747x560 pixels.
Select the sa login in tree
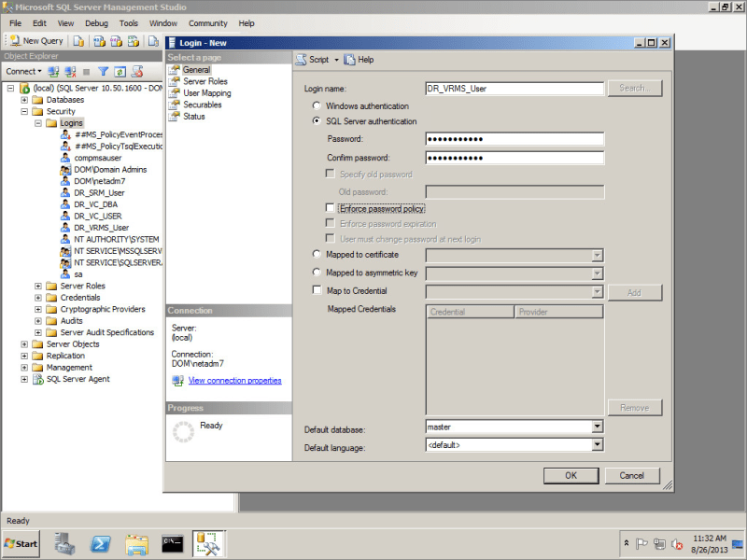[x=78, y=274]
